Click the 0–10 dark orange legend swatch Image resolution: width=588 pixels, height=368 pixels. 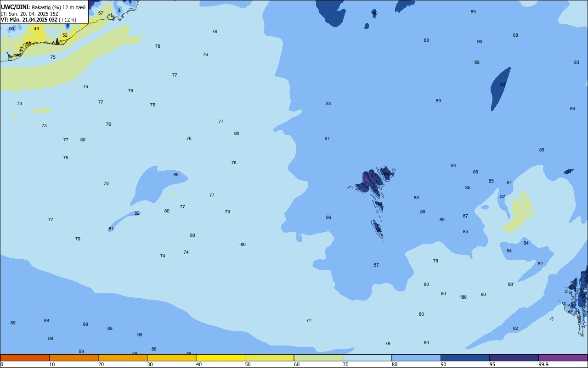[25, 357]
